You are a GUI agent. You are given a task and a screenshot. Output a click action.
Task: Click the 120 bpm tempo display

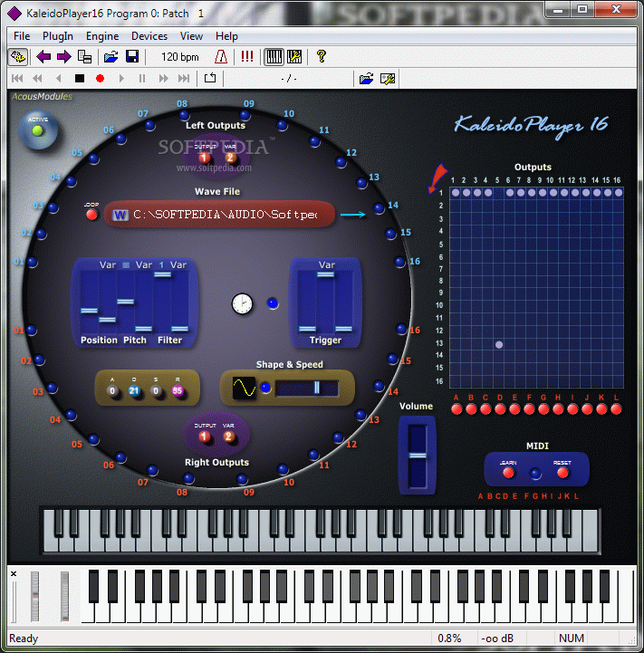180,57
